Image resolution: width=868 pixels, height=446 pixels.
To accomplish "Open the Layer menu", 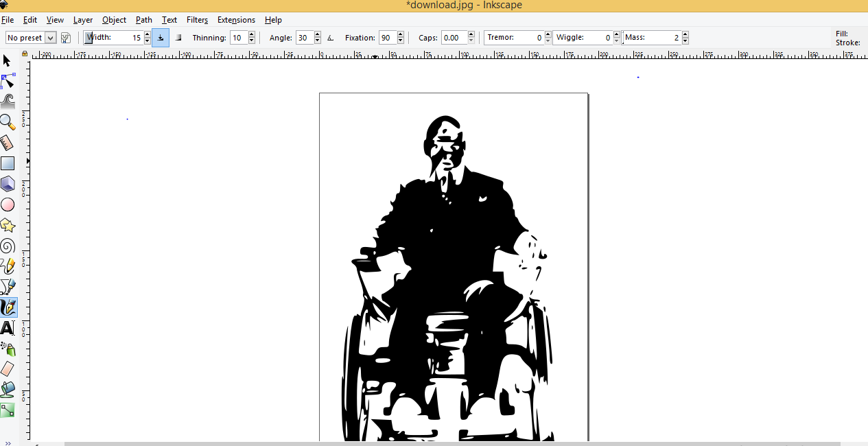I will point(83,20).
